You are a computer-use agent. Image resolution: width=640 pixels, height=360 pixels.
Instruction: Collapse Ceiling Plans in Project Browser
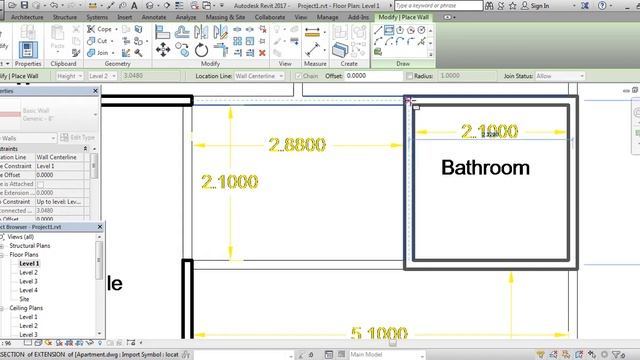pyautogui.click(x=2, y=309)
